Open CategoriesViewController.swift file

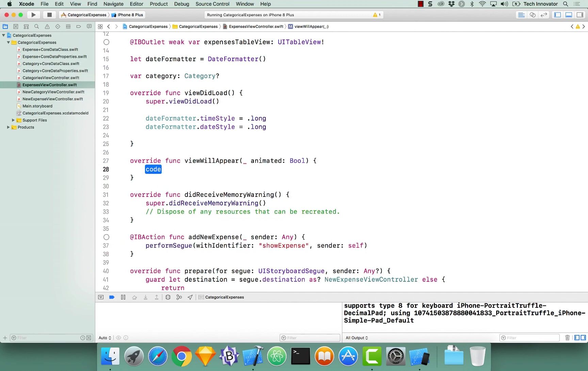pyautogui.click(x=51, y=78)
